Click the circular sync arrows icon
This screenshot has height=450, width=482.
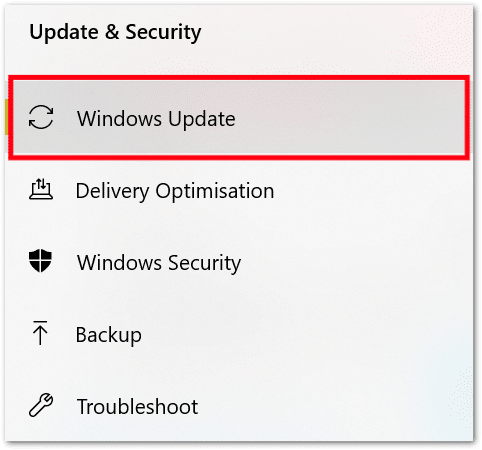click(41, 117)
